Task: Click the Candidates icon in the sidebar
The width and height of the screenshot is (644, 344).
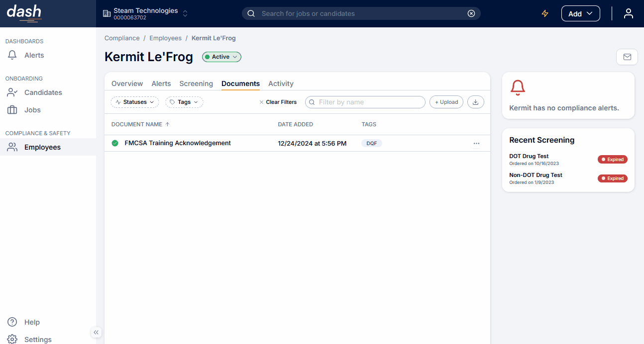Action: click(x=12, y=92)
